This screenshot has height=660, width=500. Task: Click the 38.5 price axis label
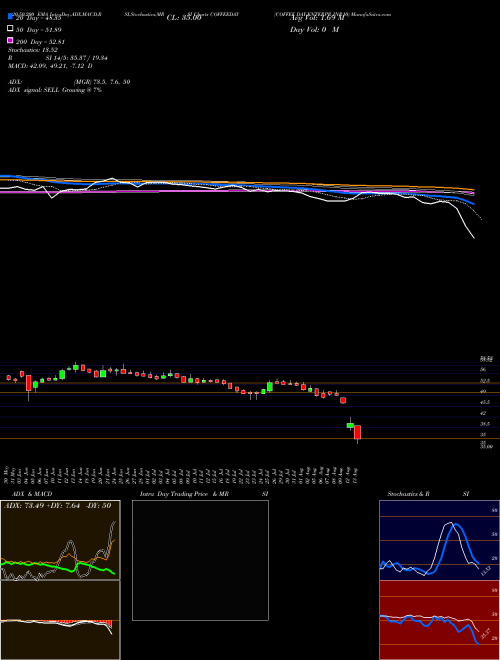point(484,424)
